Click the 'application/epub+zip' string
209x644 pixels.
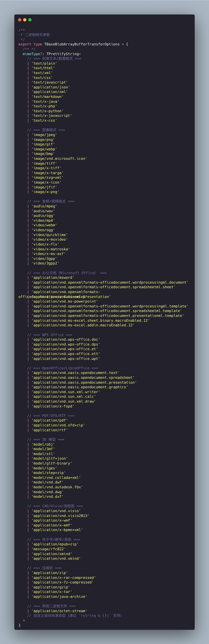tap(55, 544)
